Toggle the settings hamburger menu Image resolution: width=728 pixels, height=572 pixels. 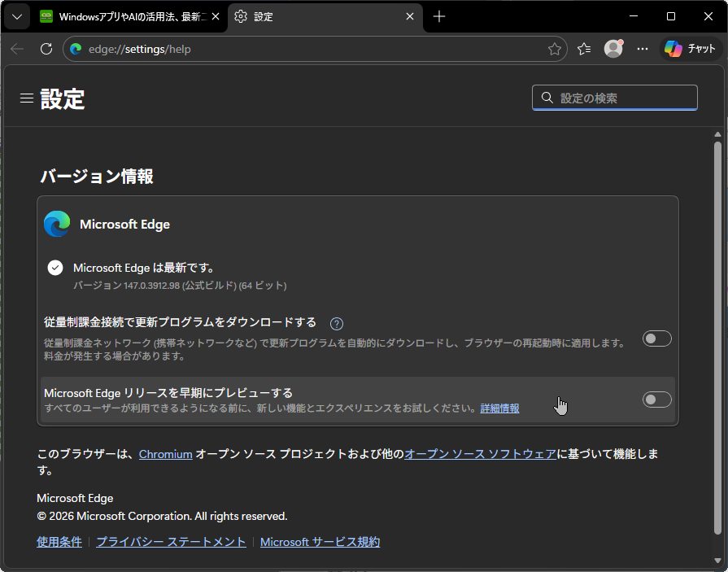coord(27,98)
